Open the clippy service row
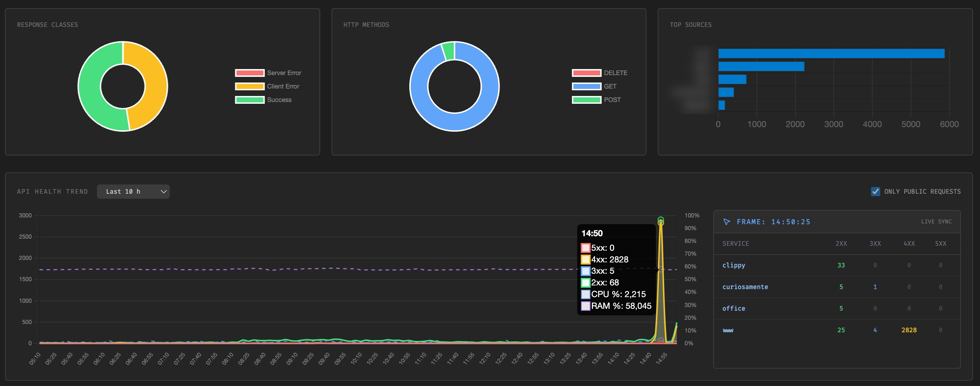The image size is (980, 386). coord(837,265)
